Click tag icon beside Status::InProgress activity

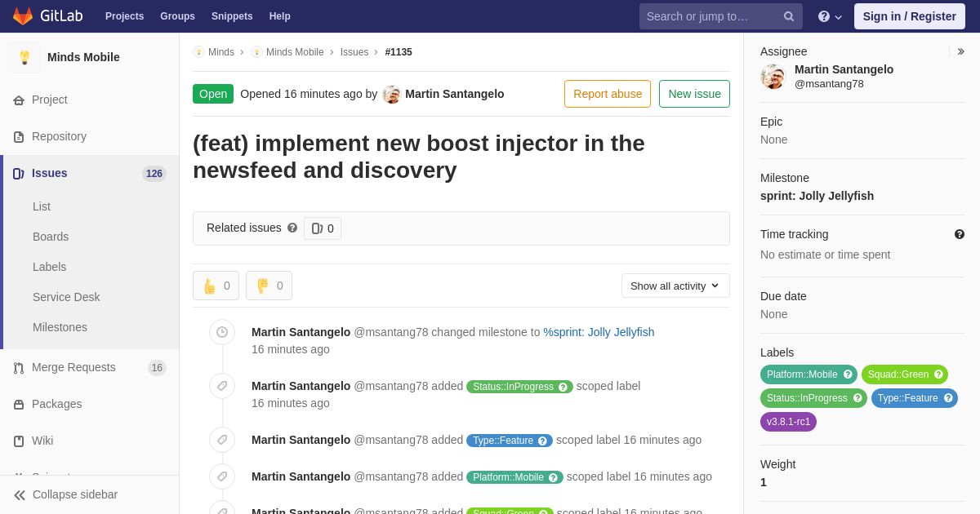tap(222, 386)
